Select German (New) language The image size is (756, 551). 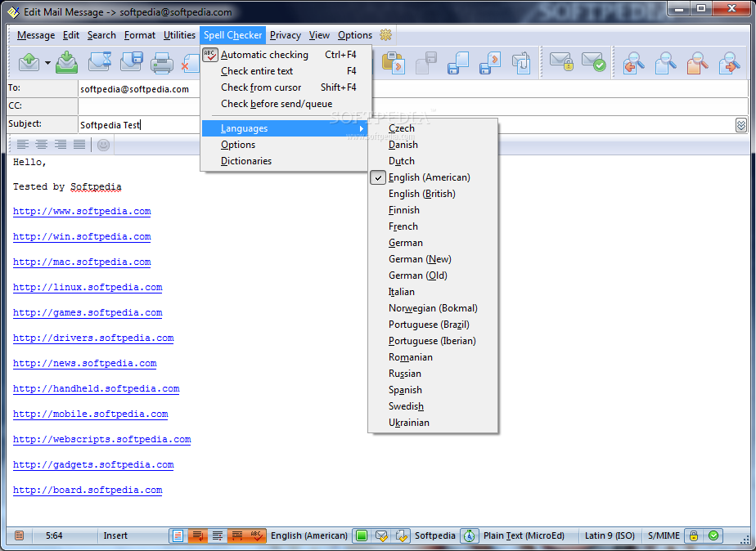(x=433, y=259)
